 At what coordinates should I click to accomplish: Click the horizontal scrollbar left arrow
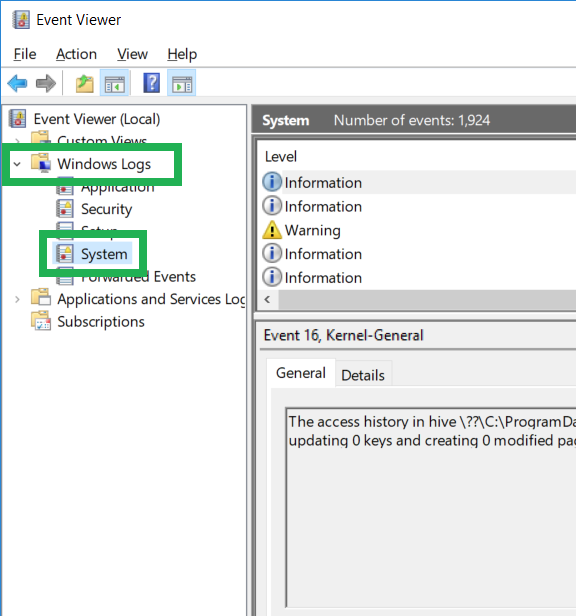tap(268, 300)
